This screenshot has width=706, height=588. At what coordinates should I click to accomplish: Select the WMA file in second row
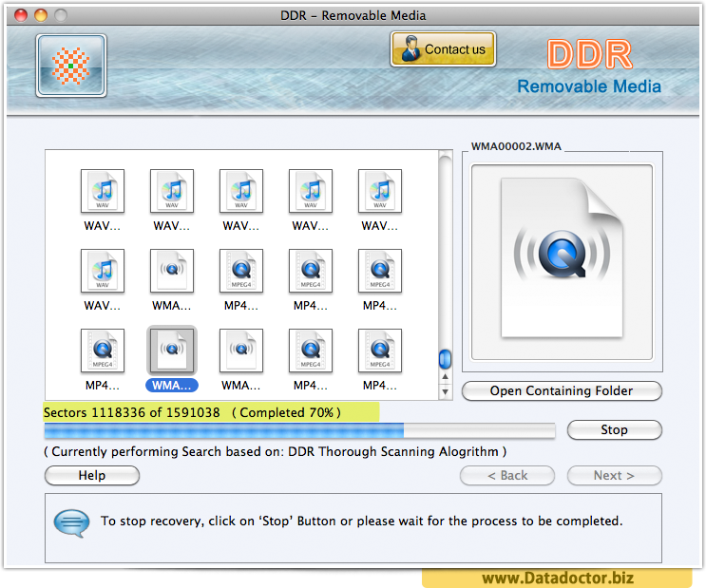[172, 271]
